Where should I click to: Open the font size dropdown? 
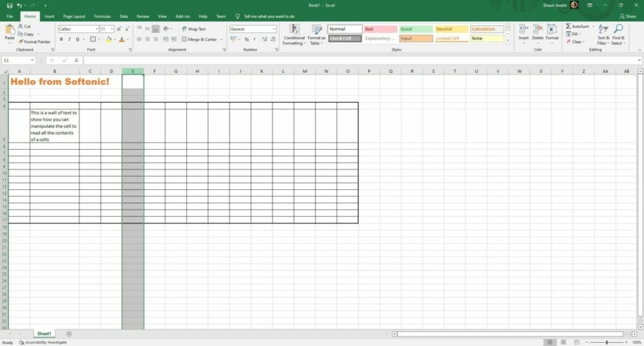tap(112, 29)
